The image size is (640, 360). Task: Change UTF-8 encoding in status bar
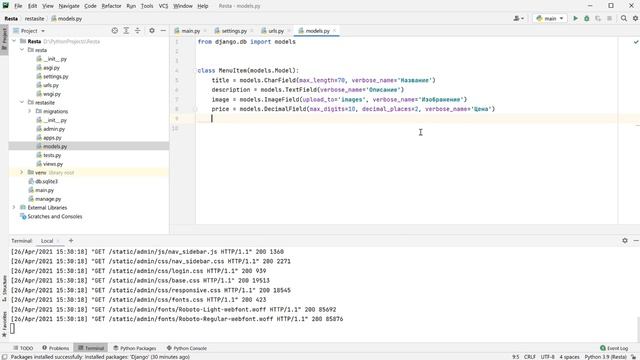click(x=547, y=357)
